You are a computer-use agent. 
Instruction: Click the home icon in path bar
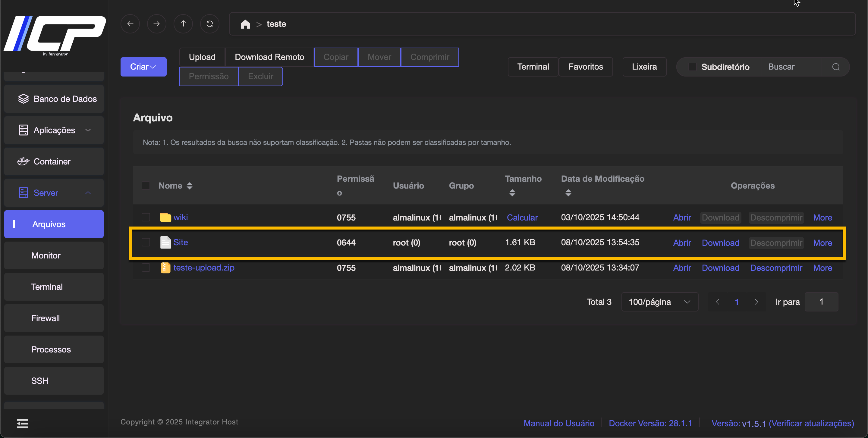pyautogui.click(x=245, y=24)
